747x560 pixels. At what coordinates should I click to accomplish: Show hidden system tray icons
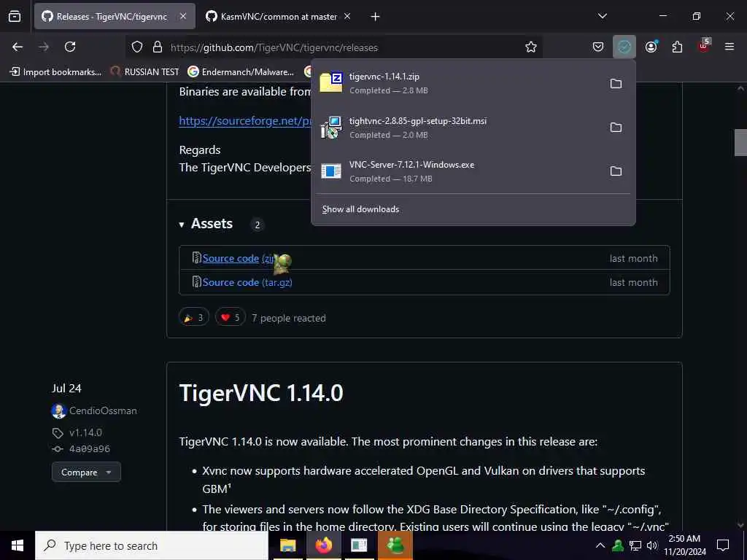600,545
